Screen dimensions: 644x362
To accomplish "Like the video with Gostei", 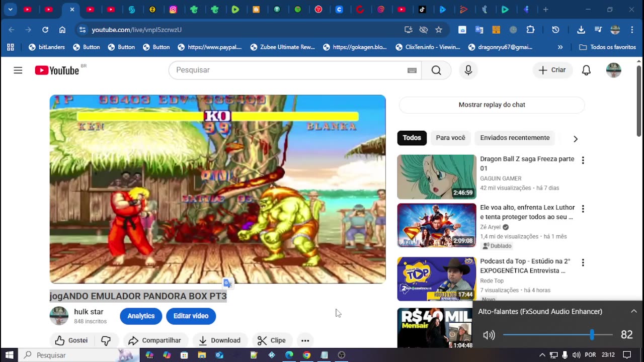I will (x=71, y=340).
